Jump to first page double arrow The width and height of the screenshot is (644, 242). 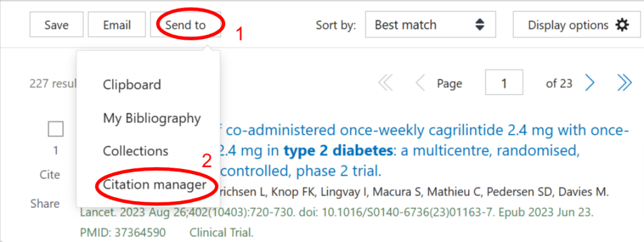pyautogui.click(x=386, y=84)
